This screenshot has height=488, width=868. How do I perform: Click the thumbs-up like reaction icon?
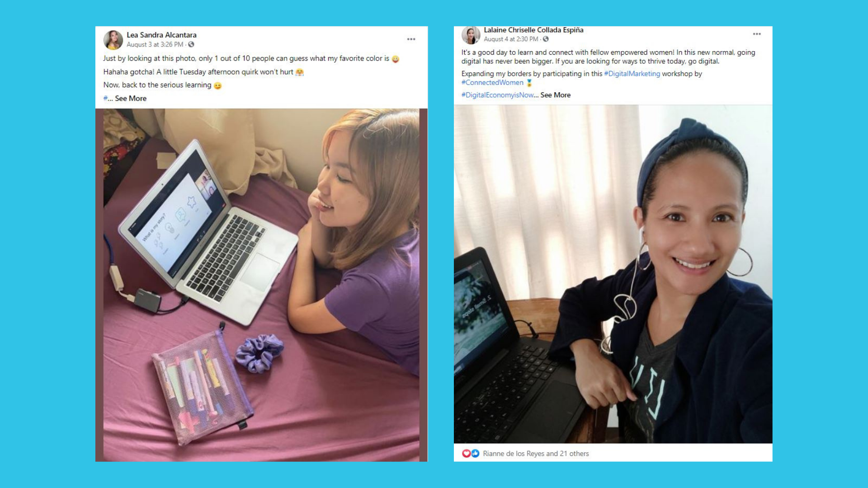pos(475,453)
